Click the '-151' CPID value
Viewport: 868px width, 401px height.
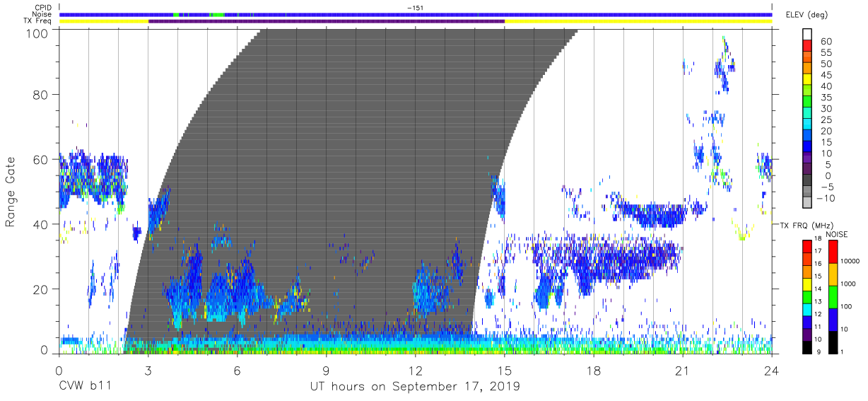[415, 7]
